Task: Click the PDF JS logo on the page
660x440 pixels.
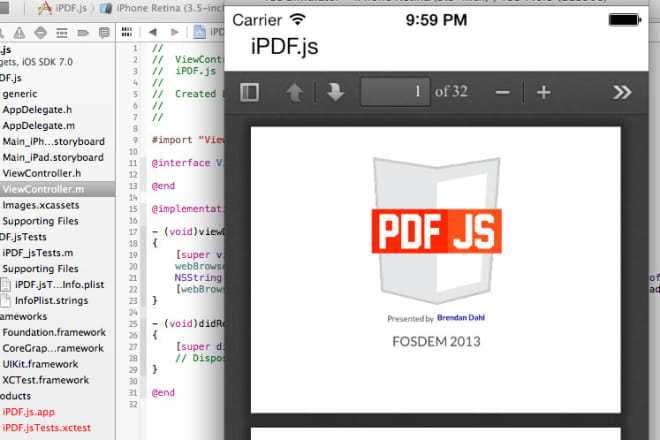Action: click(436, 231)
